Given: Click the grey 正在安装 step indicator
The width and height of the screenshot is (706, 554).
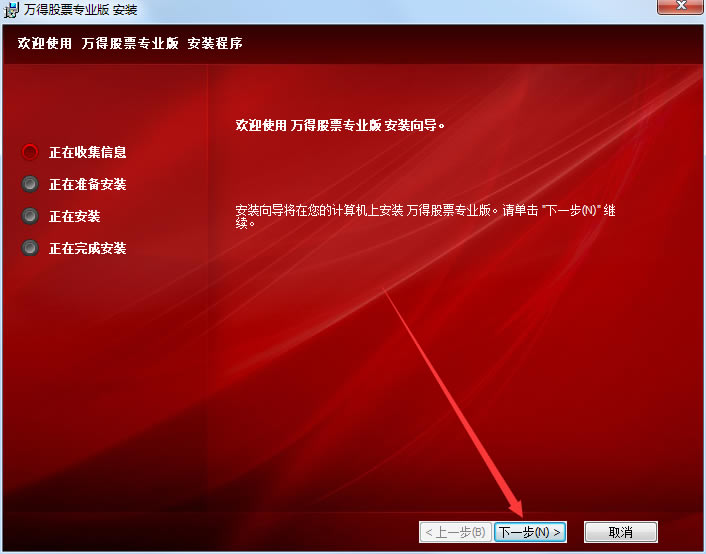Looking at the screenshot, I should [x=30, y=216].
